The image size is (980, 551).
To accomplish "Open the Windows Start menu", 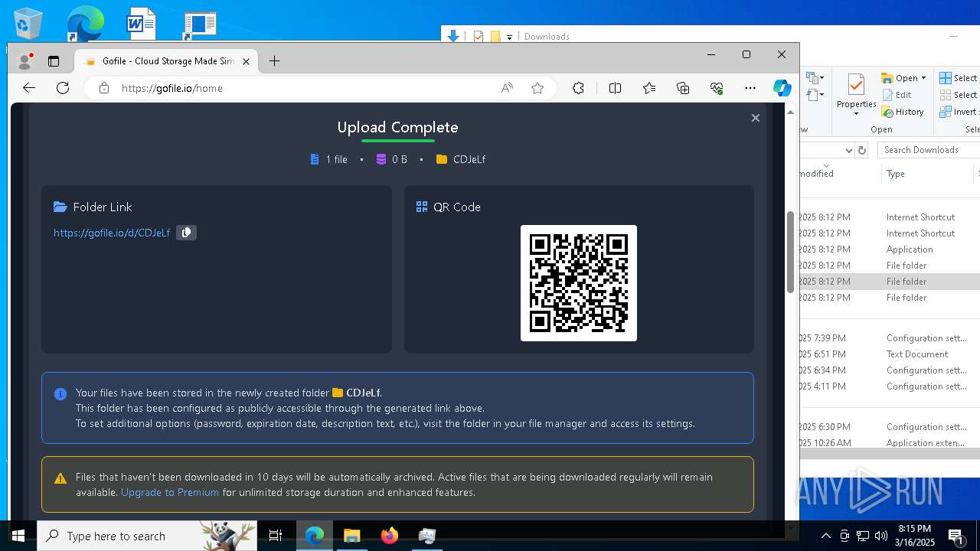I will (x=18, y=536).
